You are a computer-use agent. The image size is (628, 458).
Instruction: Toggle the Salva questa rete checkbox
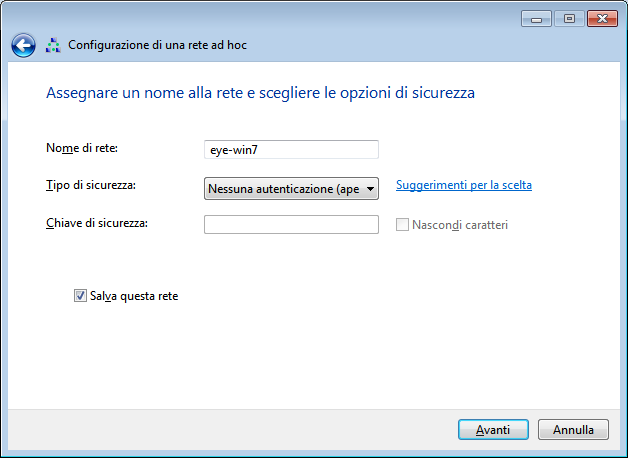[80, 296]
